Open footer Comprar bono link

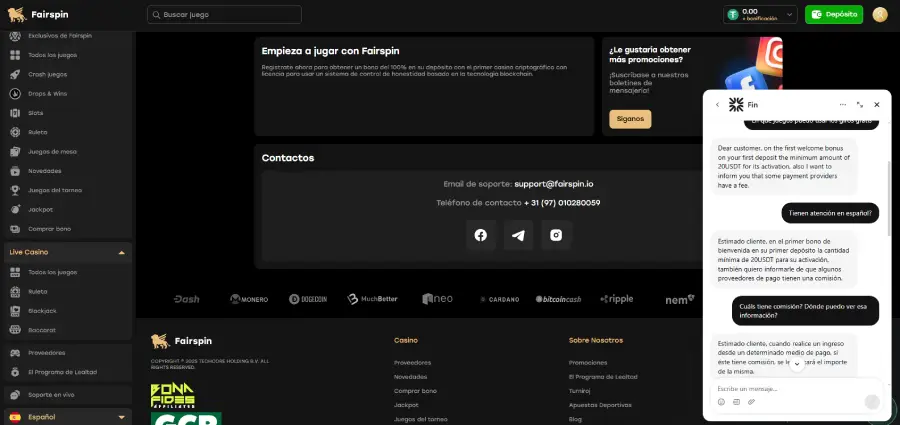tap(415, 391)
